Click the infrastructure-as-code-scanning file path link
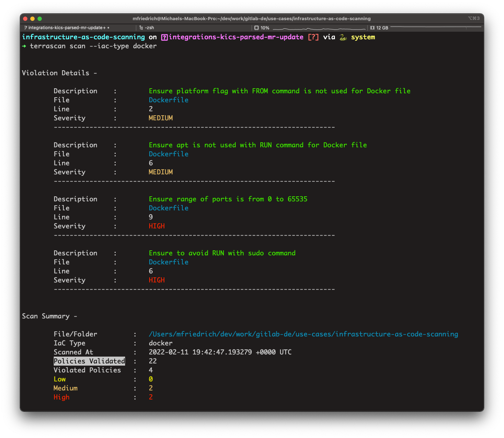The height and width of the screenshot is (438, 504). pos(304,334)
